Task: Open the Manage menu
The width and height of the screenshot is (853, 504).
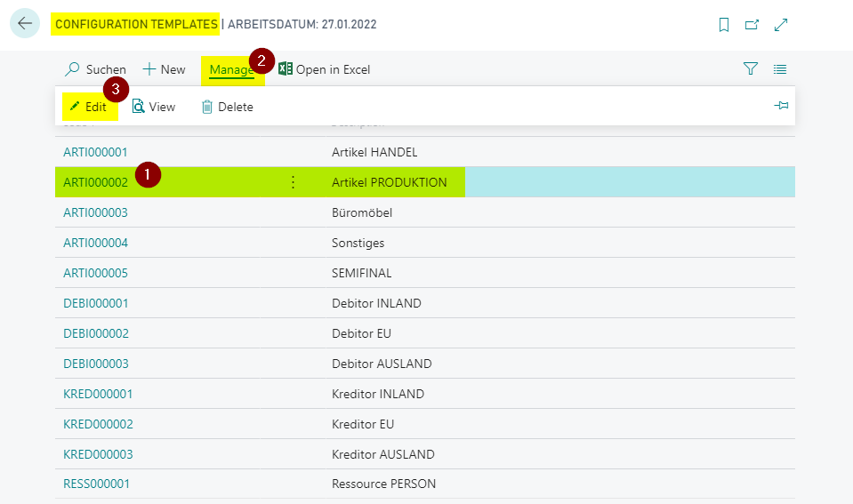Action: coord(231,69)
